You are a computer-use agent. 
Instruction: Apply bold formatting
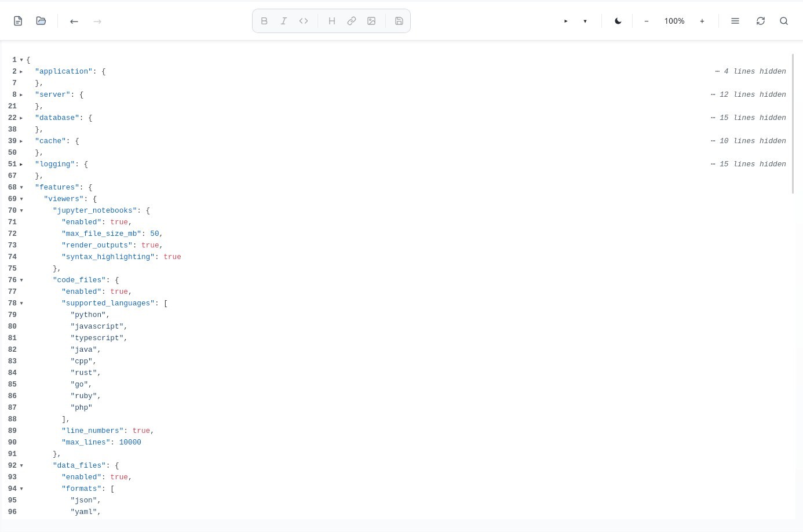pos(264,21)
